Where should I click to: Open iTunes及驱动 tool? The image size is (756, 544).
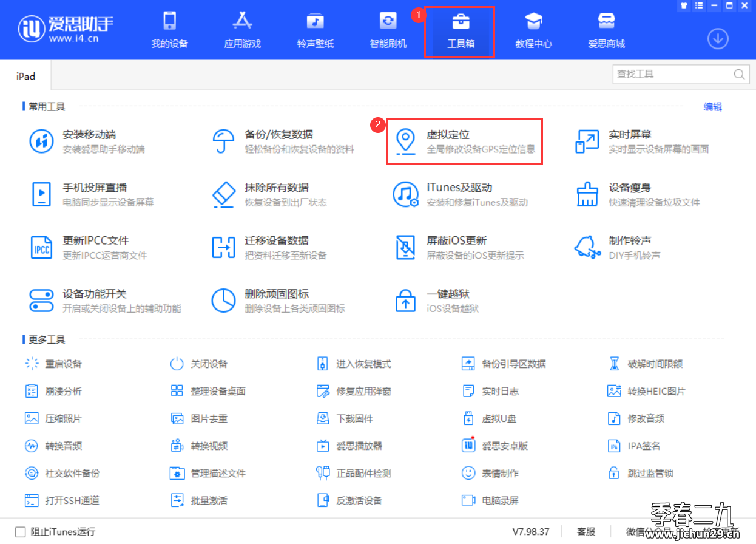461,194
